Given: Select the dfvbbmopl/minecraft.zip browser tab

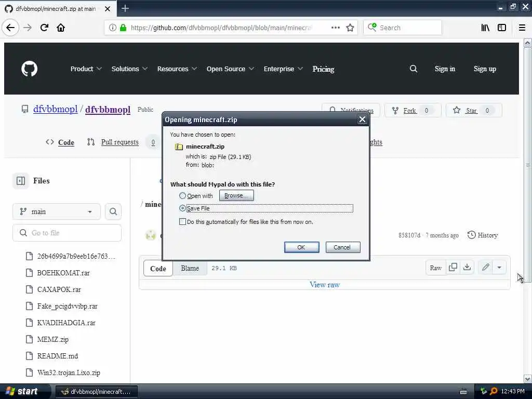Looking at the screenshot, I should (56, 8).
